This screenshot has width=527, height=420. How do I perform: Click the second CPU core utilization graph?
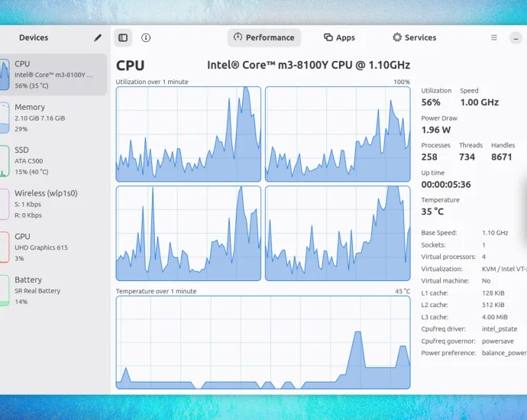point(338,134)
